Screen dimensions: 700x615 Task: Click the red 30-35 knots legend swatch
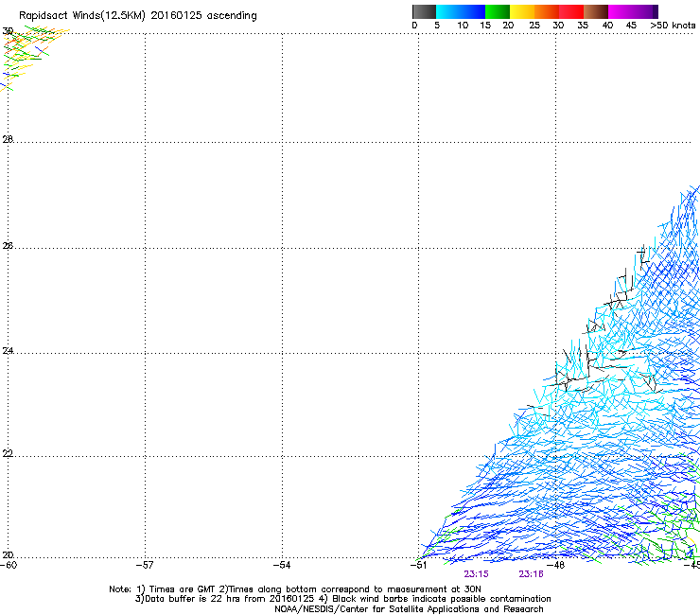pyautogui.click(x=571, y=11)
